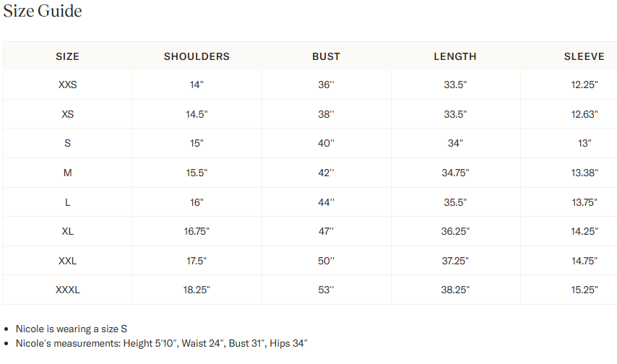Select the 18.25" shoulders value for XXXL
Image resolution: width=617 pixels, height=364 pixels.
(x=197, y=290)
